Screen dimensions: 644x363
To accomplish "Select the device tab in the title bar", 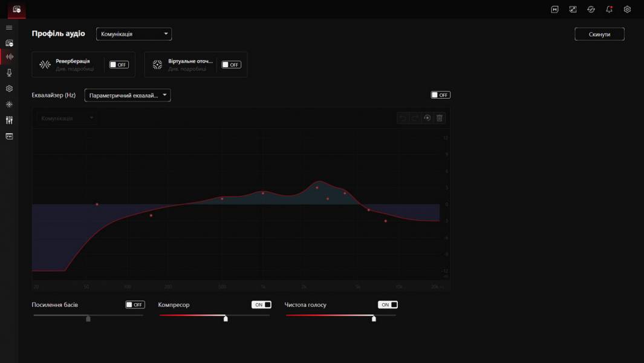I will 17,10.
